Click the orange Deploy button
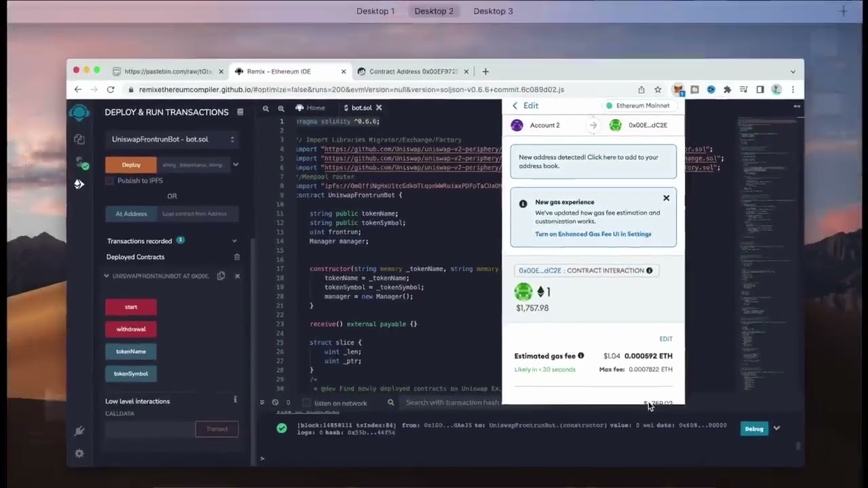Viewport: 868px width, 488px height. [x=131, y=165]
